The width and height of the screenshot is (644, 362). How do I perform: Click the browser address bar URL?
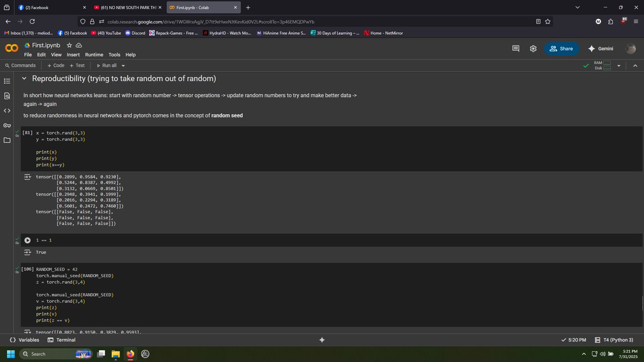click(210, 21)
